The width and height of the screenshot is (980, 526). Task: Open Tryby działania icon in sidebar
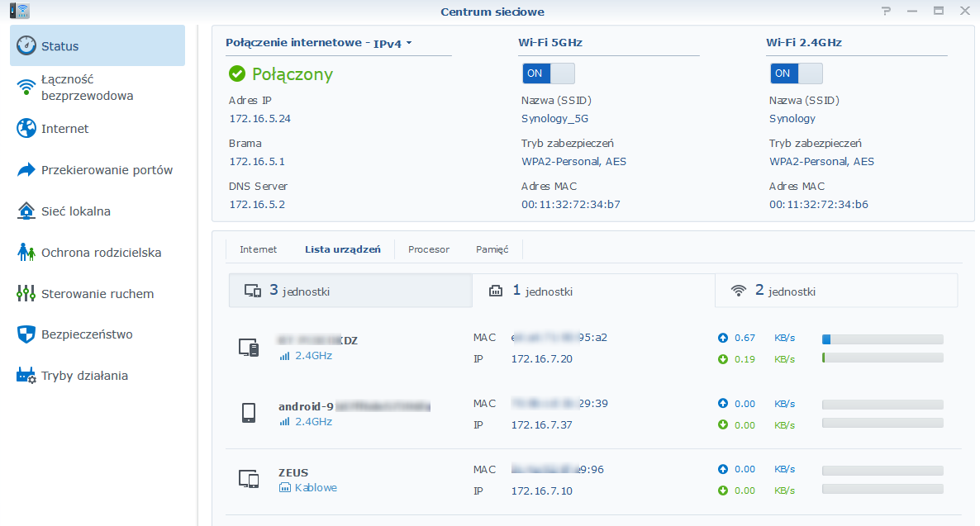pos(26,376)
